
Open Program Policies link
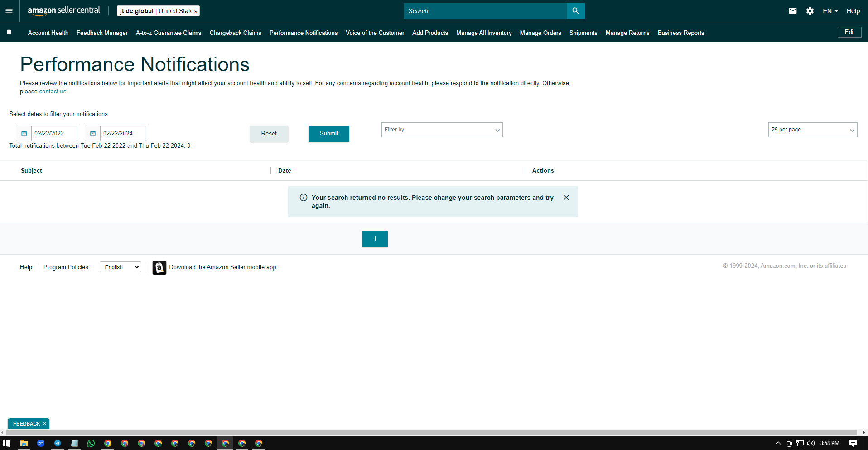(x=66, y=267)
